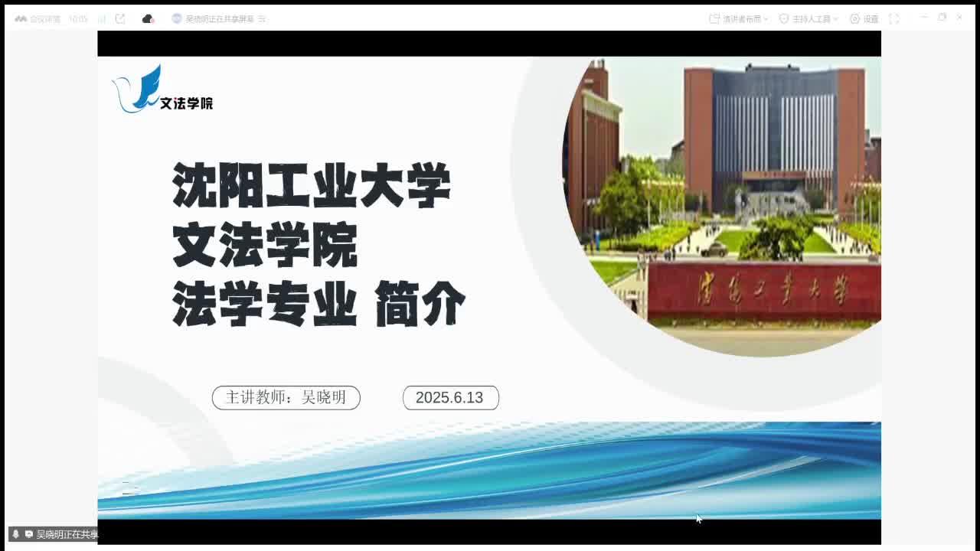The width and height of the screenshot is (980, 551).
Task: Click the microphone icon on the presenter label
Action: (16, 534)
